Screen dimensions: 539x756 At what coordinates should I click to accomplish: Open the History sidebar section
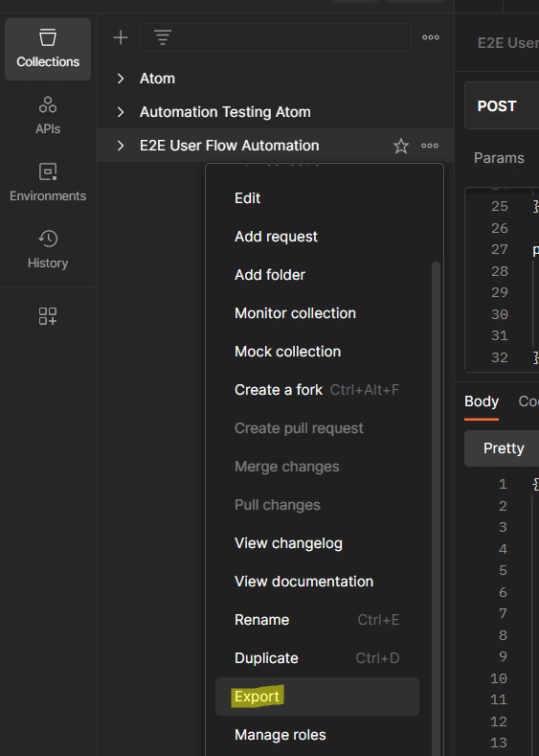[48, 250]
